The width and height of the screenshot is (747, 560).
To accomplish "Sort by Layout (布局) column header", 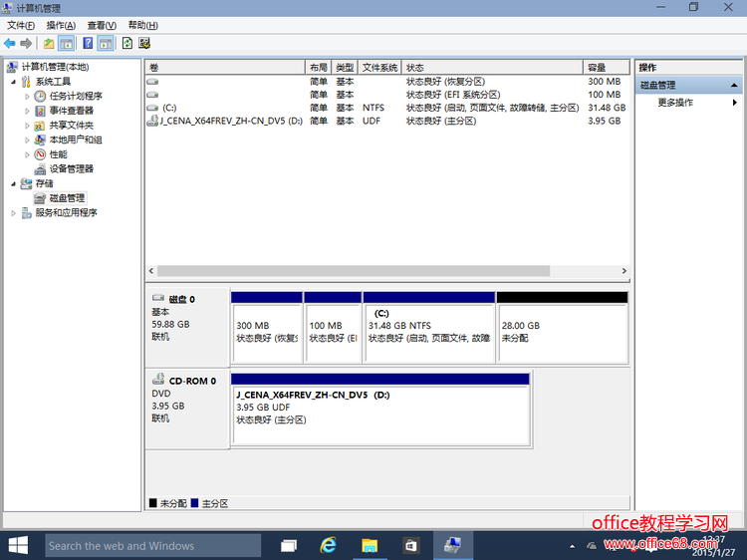I will click(x=319, y=67).
